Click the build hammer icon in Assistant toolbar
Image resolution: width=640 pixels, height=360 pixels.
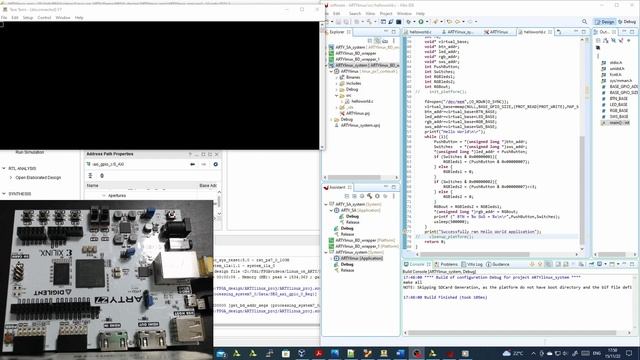tap(369, 196)
